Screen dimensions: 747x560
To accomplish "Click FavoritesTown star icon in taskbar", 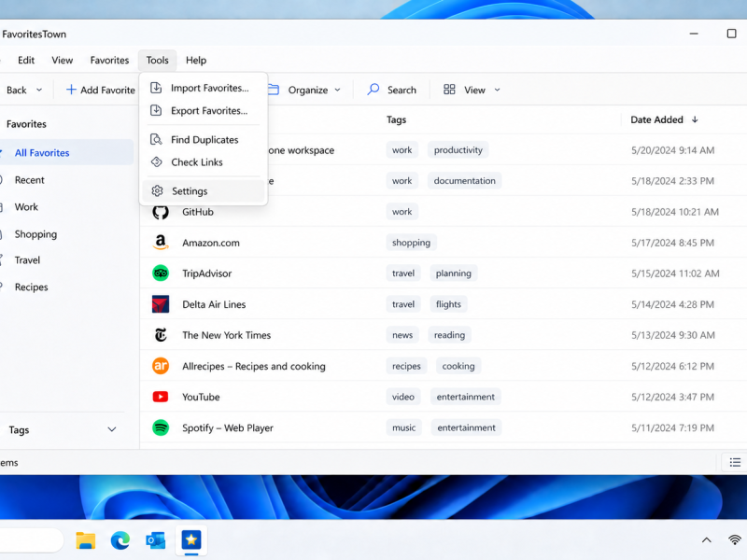I will 191,540.
